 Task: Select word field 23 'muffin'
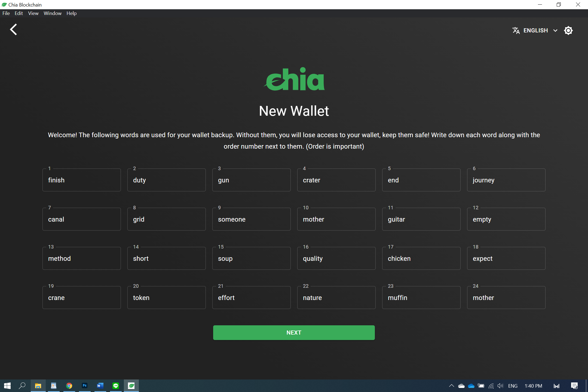421,298
